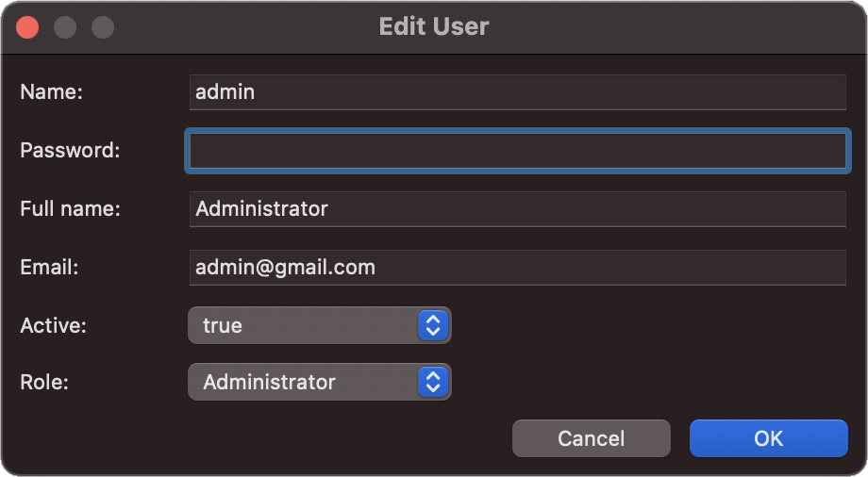The height and width of the screenshot is (477, 868).
Task: Open the Role dropdown showing Administrator
Action: 319,383
